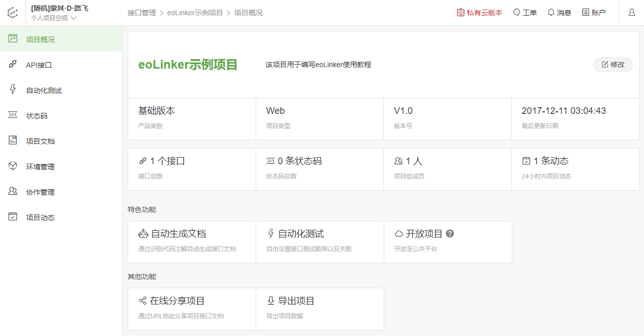
Task: Open 项目文档 in the sidebar
Action: pos(61,141)
